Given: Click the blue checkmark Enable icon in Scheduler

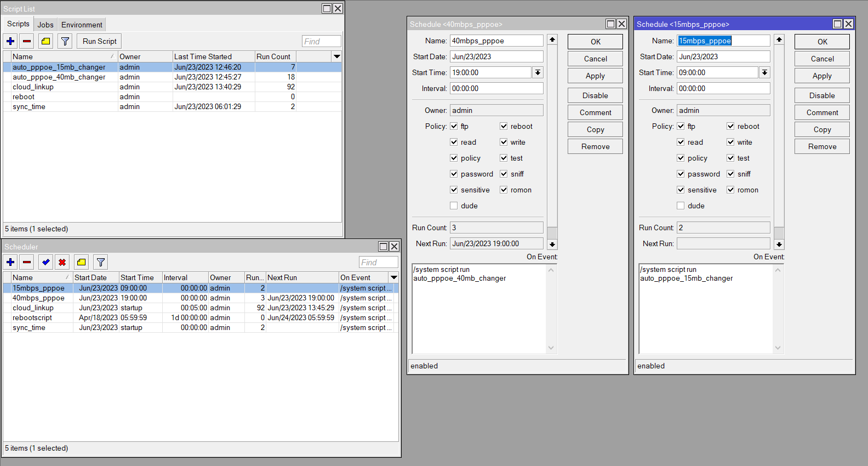Looking at the screenshot, I should (46, 262).
